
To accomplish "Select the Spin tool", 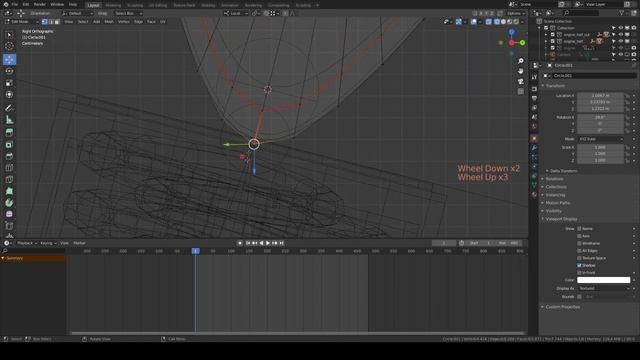I will (9, 203).
